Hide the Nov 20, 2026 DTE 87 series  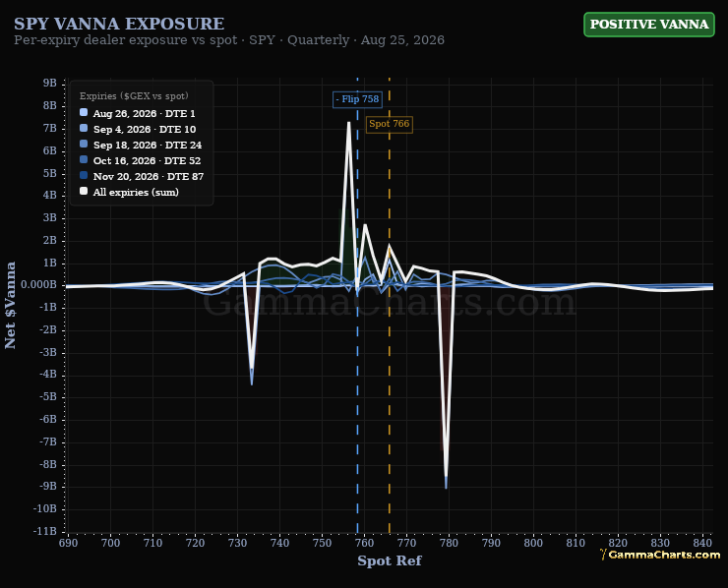point(142,176)
